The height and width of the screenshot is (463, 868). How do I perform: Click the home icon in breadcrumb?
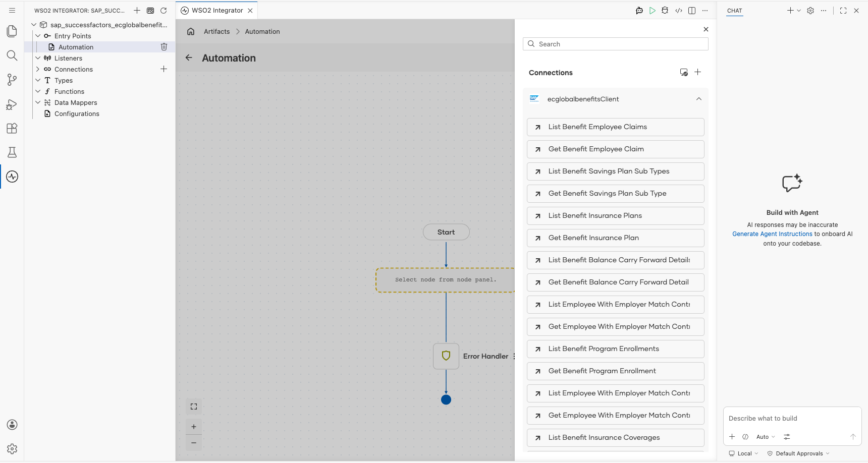click(191, 31)
